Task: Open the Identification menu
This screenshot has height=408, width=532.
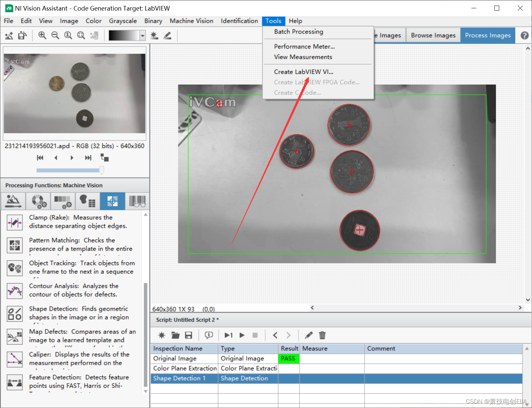Action: click(239, 21)
